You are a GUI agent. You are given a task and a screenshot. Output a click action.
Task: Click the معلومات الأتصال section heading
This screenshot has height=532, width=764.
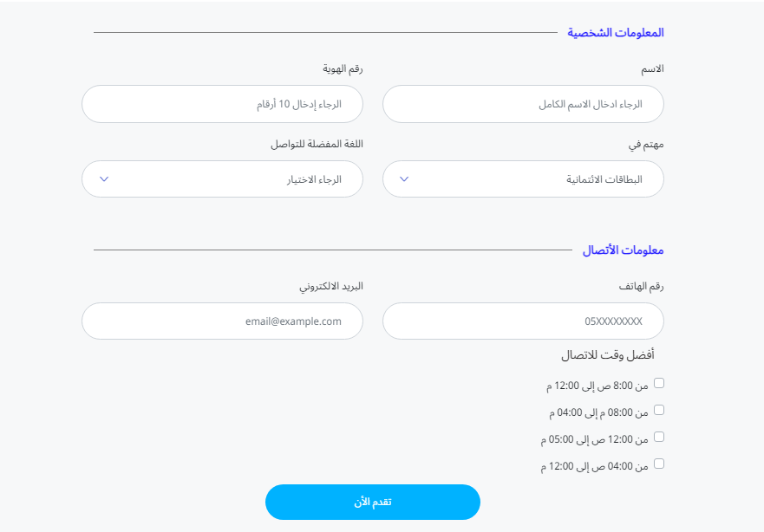click(624, 250)
